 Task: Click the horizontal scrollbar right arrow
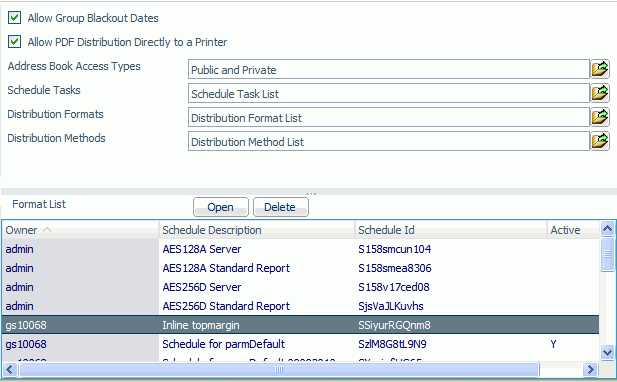590,369
